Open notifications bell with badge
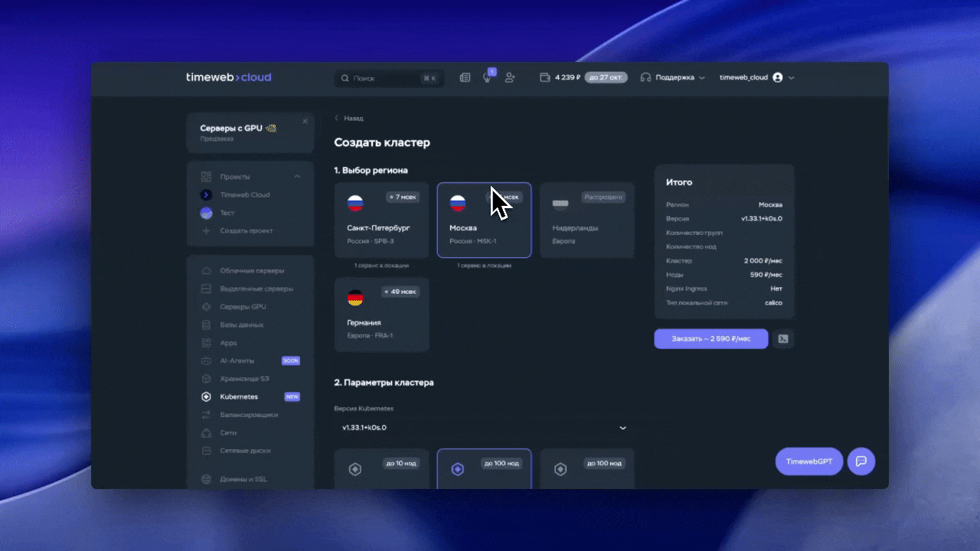 tap(487, 77)
